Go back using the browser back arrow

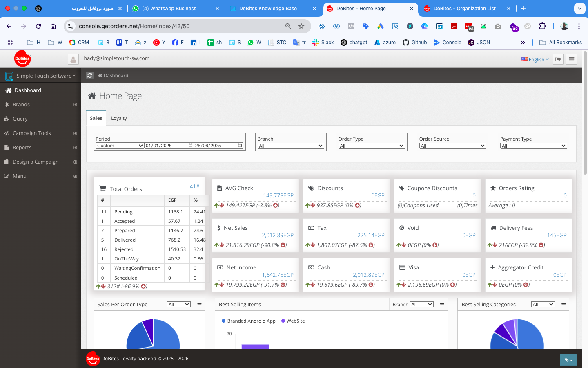click(9, 26)
